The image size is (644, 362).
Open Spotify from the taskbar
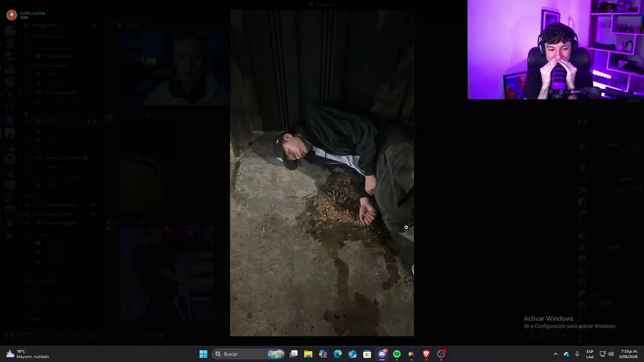[396, 354]
